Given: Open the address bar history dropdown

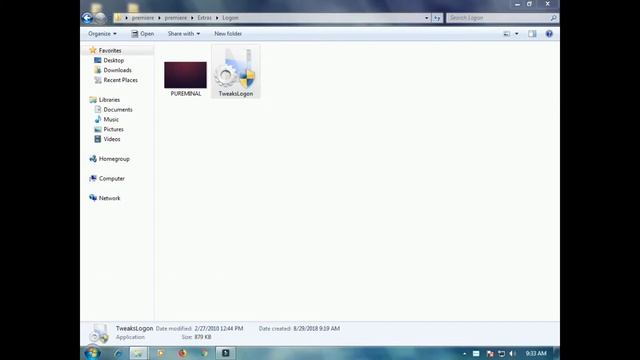Looking at the screenshot, I should 427,18.
